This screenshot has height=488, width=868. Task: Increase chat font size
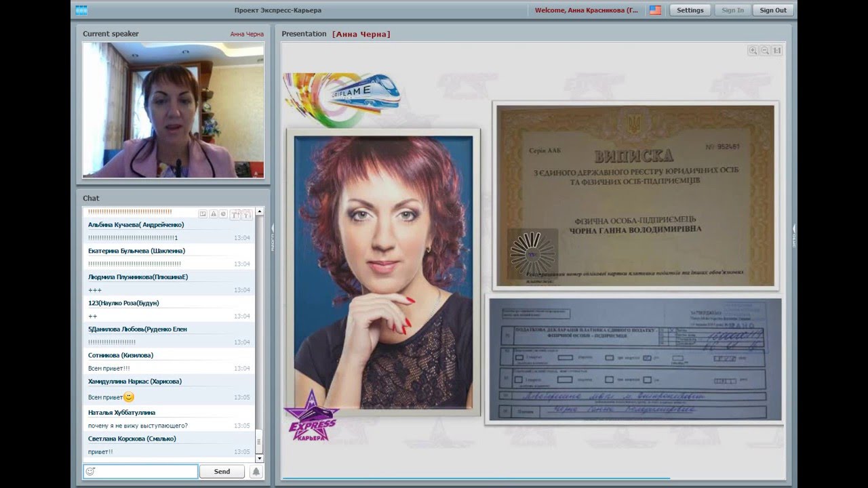point(235,214)
